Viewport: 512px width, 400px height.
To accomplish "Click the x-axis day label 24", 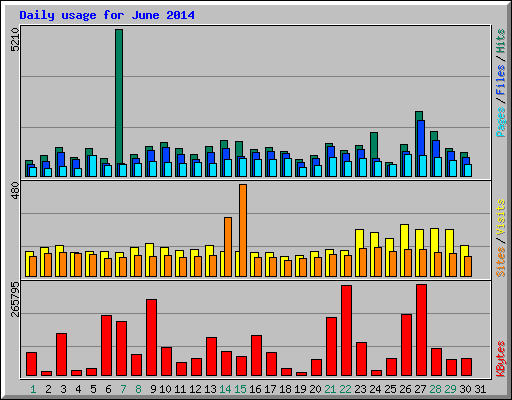I will 375,389.
